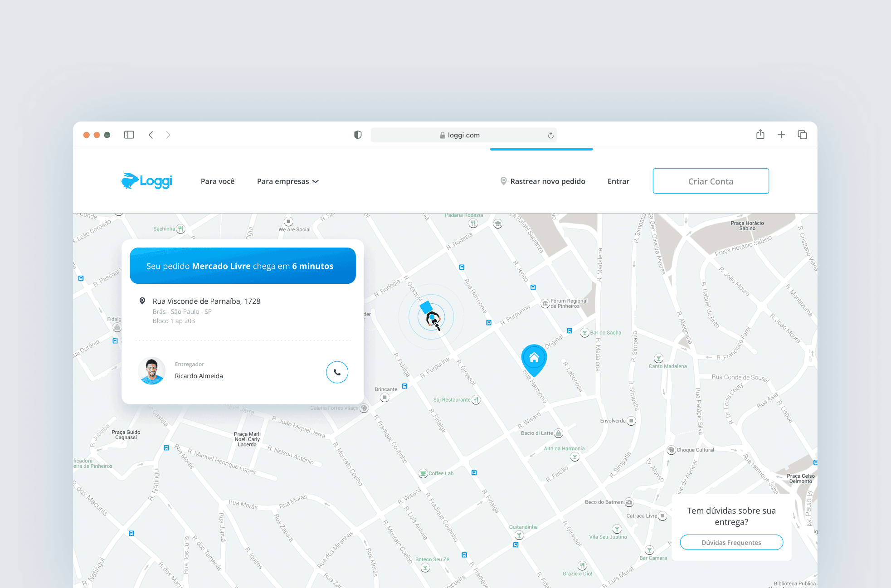Image resolution: width=891 pixels, height=588 pixels.
Task: Click the Rua Visconde de Parnaíba address
Action: [206, 301]
